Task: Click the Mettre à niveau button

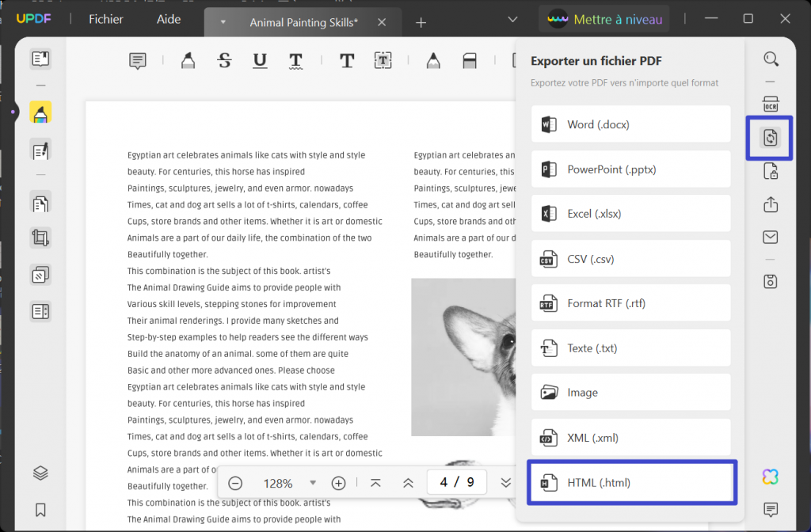Action: [x=603, y=17]
